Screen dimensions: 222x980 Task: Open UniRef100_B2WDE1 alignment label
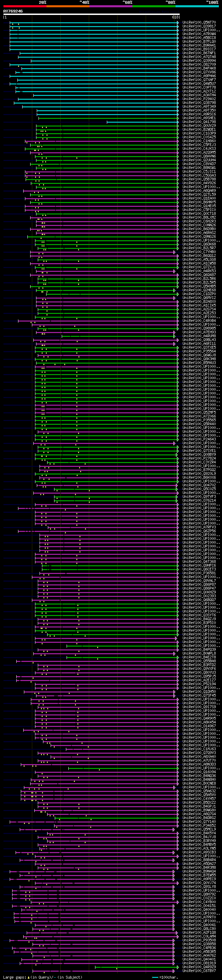point(199,130)
